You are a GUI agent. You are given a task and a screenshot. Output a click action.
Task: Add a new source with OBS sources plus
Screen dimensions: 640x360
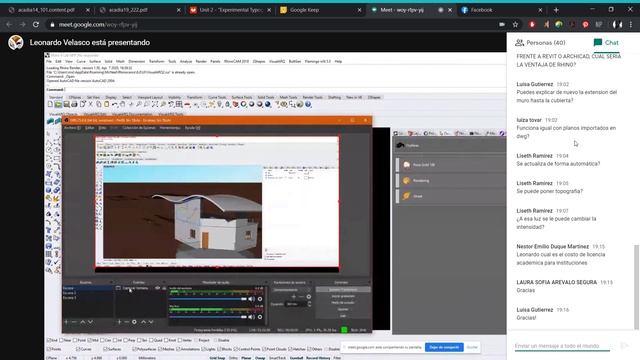[119, 322]
